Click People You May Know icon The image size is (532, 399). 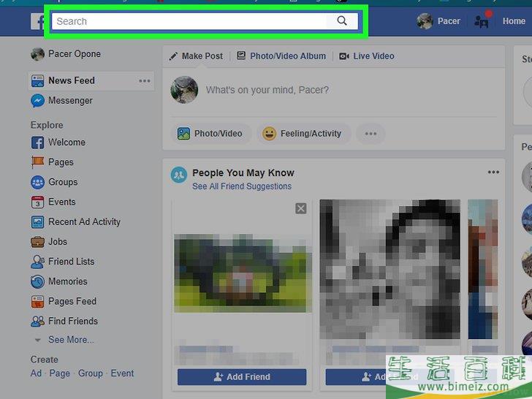point(179,175)
